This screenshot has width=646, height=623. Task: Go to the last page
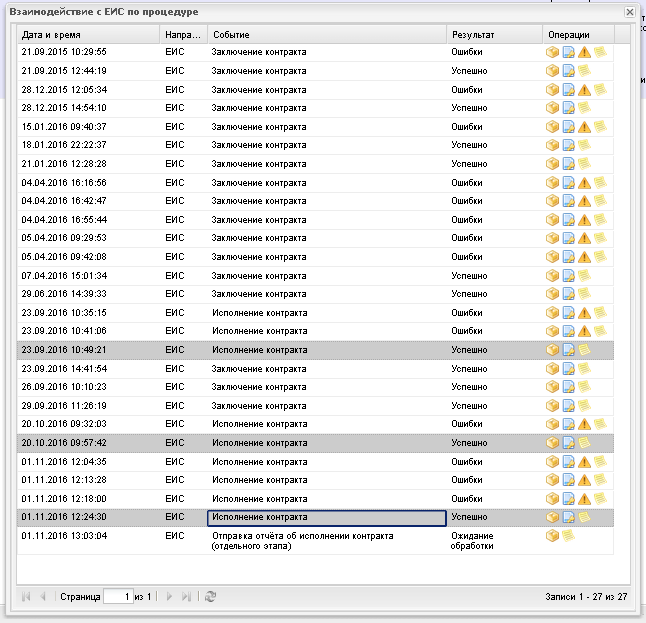click(186, 597)
